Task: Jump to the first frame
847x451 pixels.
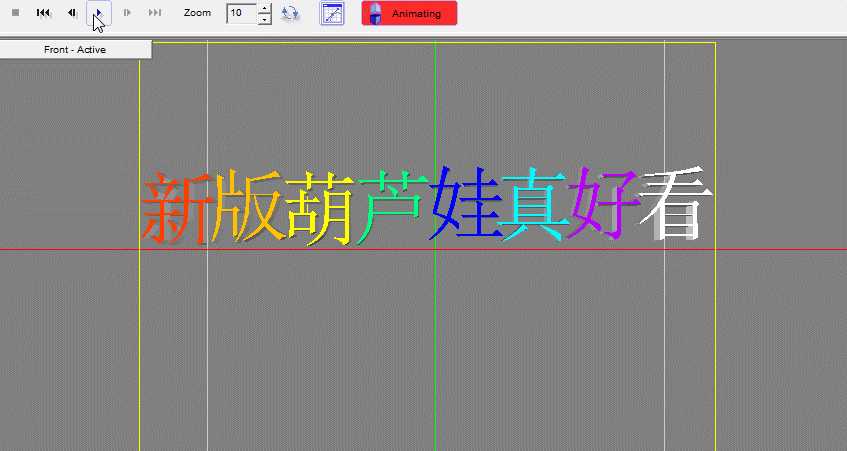Action: point(44,12)
